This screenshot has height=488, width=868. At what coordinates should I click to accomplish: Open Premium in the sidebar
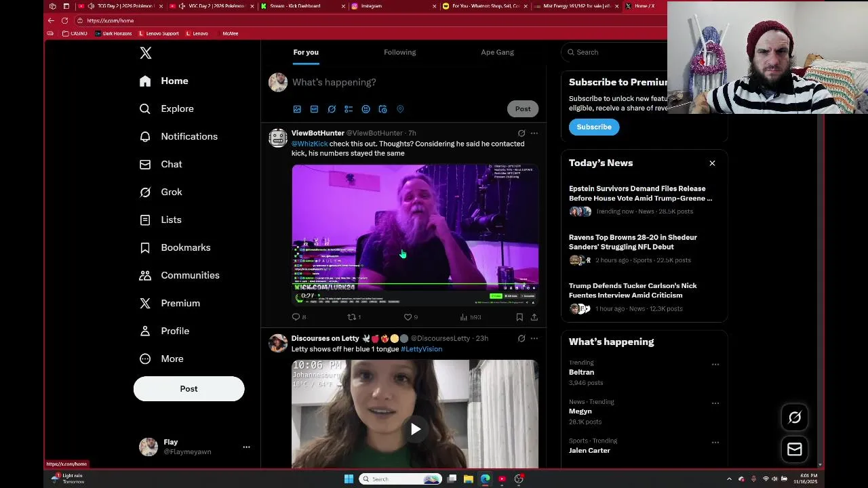[x=170, y=303]
